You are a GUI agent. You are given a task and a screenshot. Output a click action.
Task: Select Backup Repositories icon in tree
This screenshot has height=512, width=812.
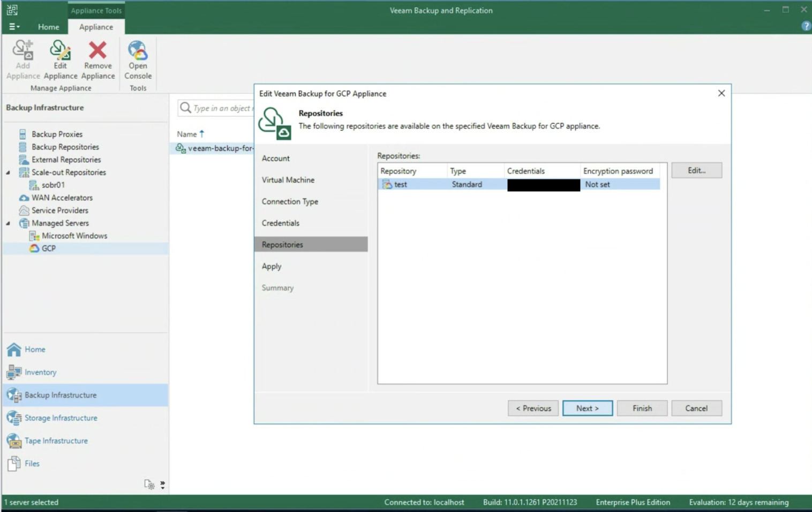[22, 147]
